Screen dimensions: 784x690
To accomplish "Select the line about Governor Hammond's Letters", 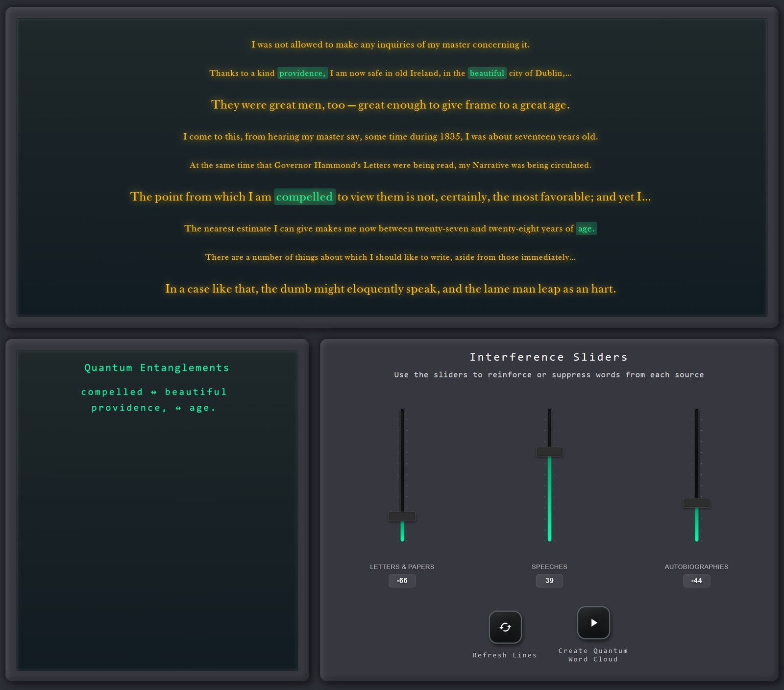I will pyautogui.click(x=391, y=165).
